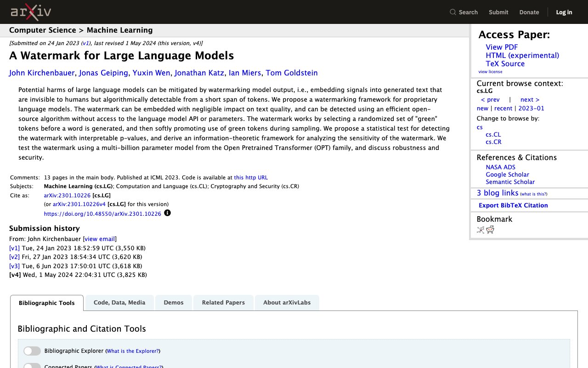Open author John Kirchenbauer's page
The height and width of the screenshot is (368, 588).
42,73
